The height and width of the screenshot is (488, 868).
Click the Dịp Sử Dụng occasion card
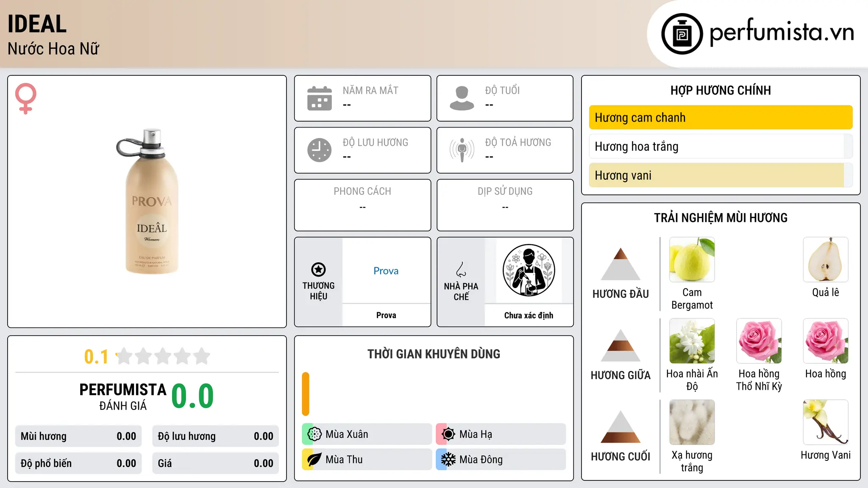505,205
